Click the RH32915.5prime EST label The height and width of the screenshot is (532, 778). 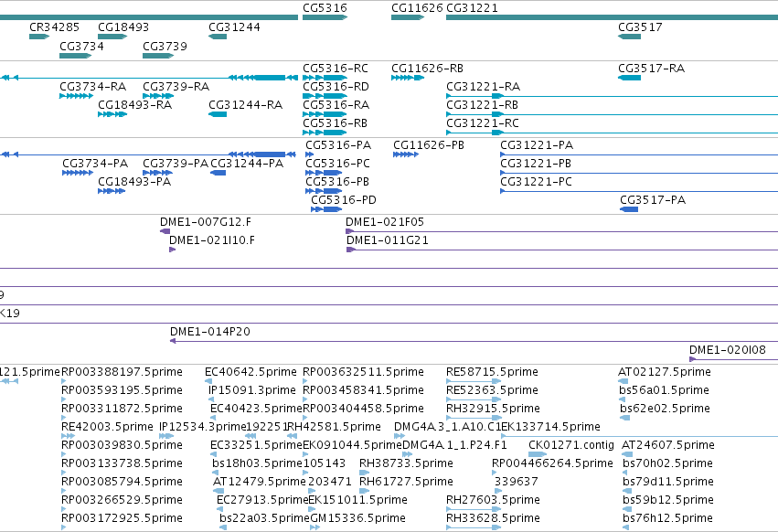(x=493, y=409)
